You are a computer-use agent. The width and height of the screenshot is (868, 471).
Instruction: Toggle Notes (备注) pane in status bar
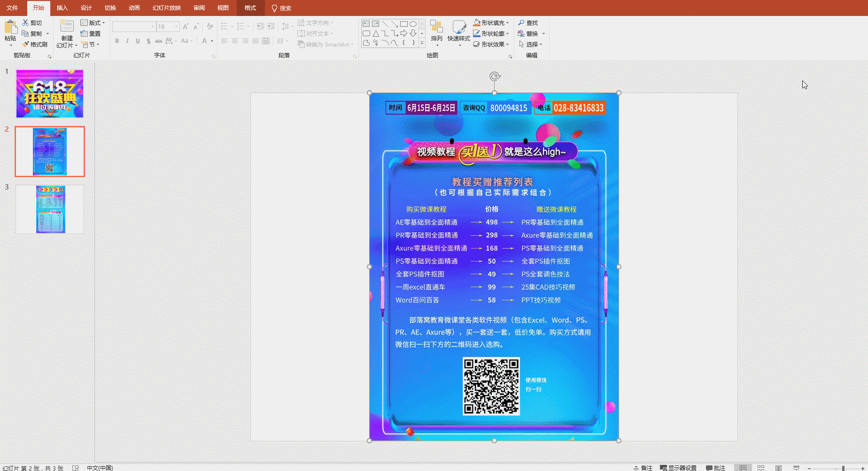pyautogui.click(x=643, y=468)
